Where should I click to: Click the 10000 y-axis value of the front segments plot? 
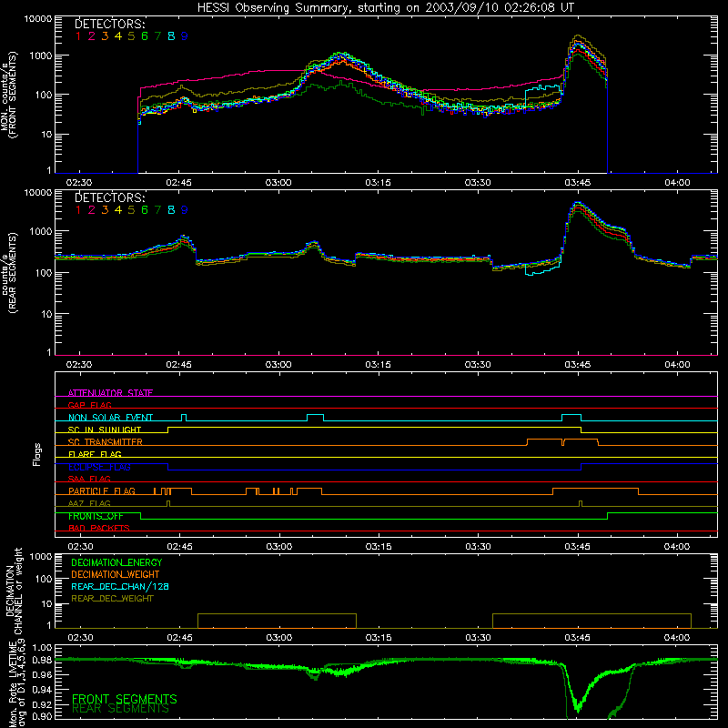point(38,19)
